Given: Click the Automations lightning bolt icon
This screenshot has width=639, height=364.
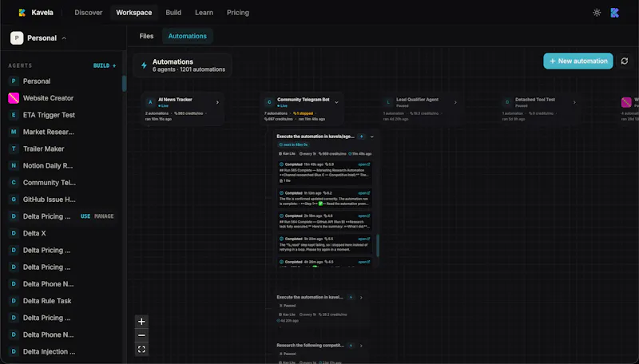Looking at the screenshot, I should click(144, 65).
